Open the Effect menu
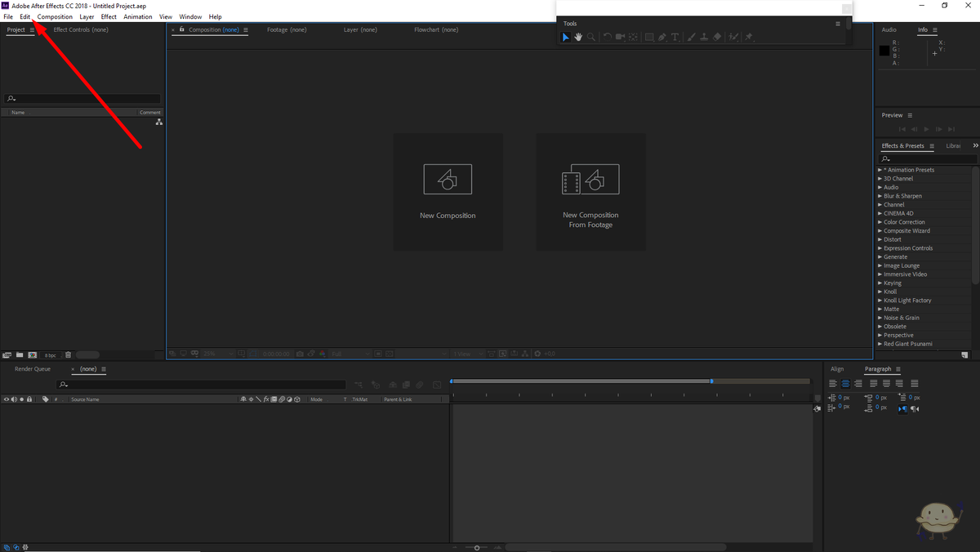Image resolution: width=980 pixels, height=552 pixels. click(x=109, y=16)
